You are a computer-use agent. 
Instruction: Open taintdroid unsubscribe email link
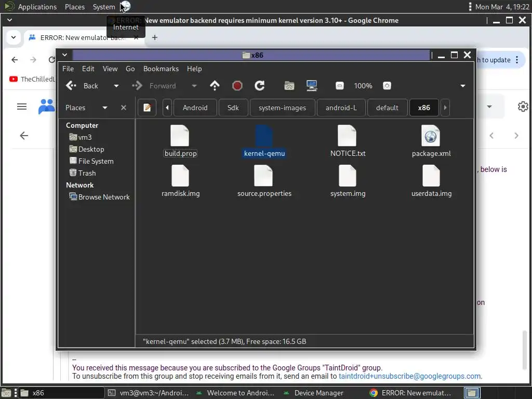pos(409,376)
